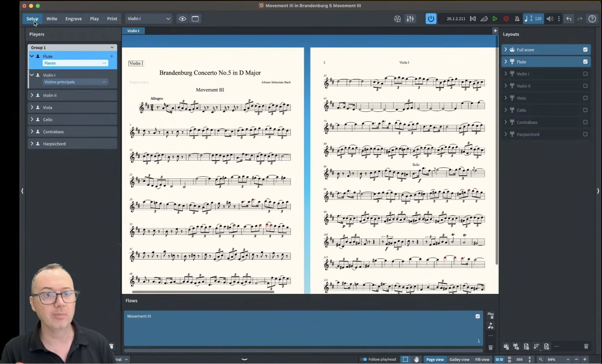This screenshot has width=602, height=364.
Task: Add a custom score layout
Action: [x=526, y=346]
